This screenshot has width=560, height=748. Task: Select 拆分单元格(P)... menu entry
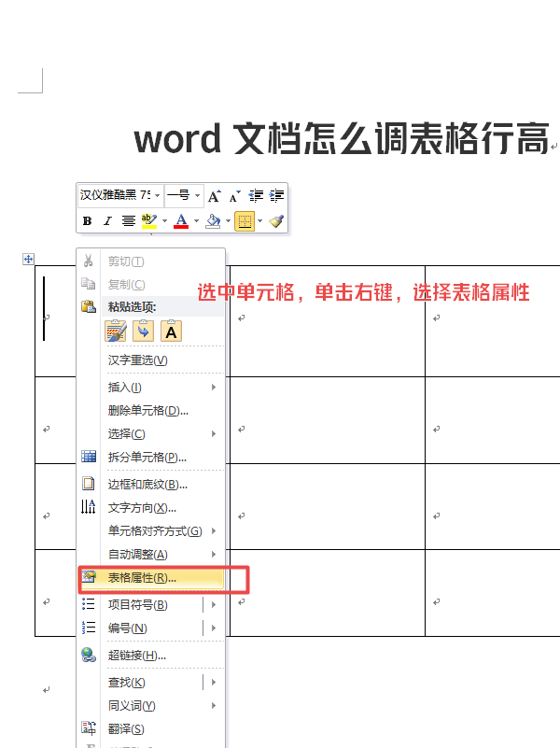pos(149,458)
